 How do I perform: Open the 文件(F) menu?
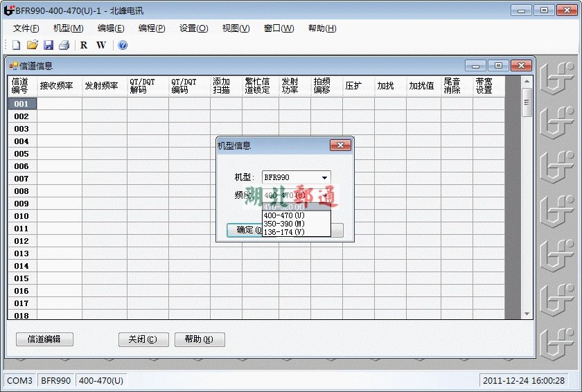[x=26, y=28]
